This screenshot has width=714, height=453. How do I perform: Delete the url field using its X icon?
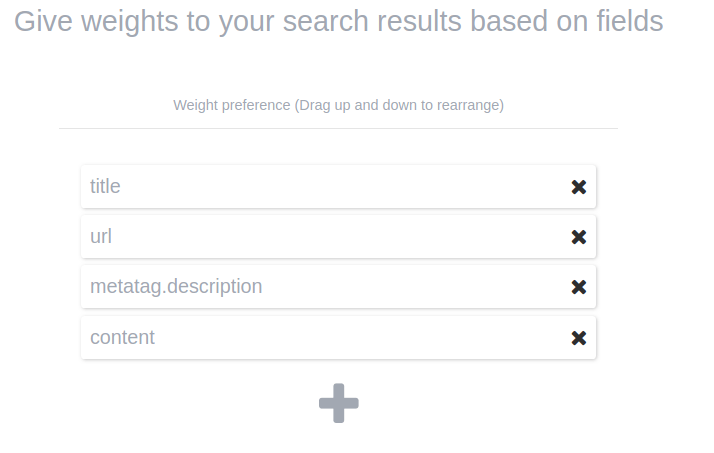[x=578, y=237]
